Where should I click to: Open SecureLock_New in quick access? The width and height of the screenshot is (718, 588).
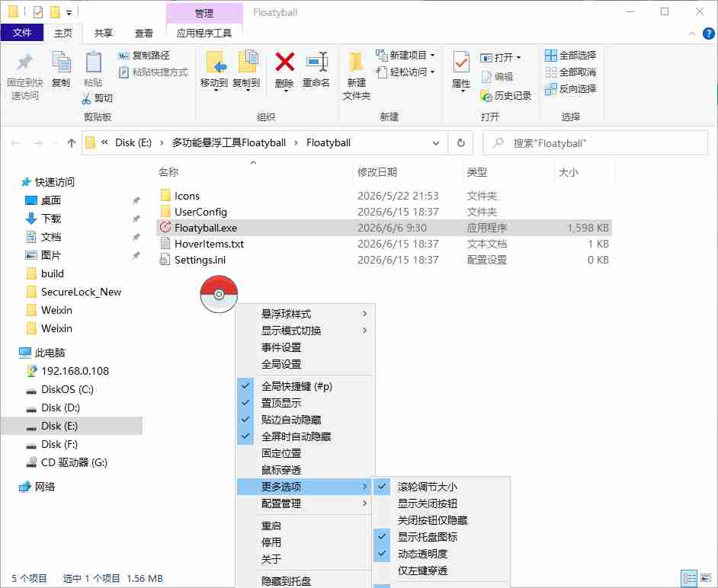tap(81, 292)
